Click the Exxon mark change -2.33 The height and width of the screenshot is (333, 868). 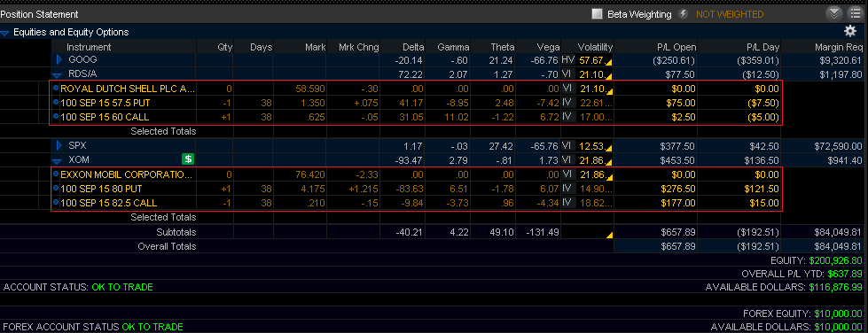tap(368, 174)
